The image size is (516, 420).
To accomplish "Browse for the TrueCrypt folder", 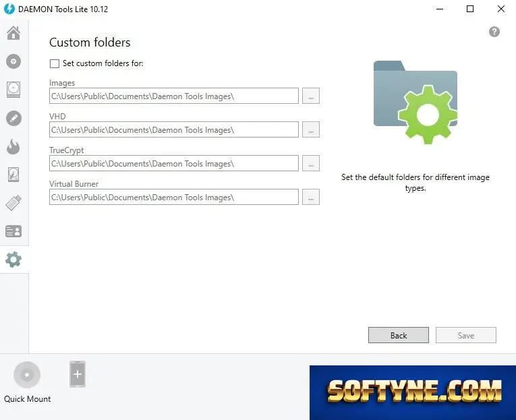I will coord(311,163).
